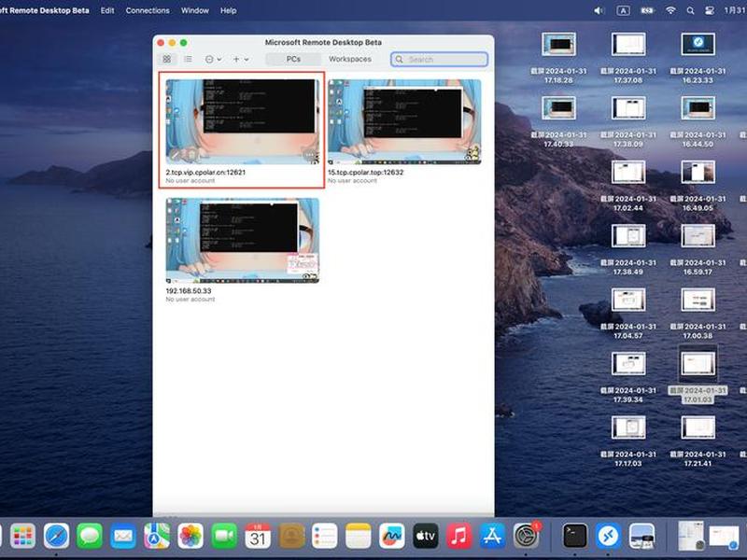Image resolution: width=747 pixels, height=560 pixels.
Task: Select the 15.tcp.cpolar.top:12632 PC thumbnail
Action: [404, 121]
